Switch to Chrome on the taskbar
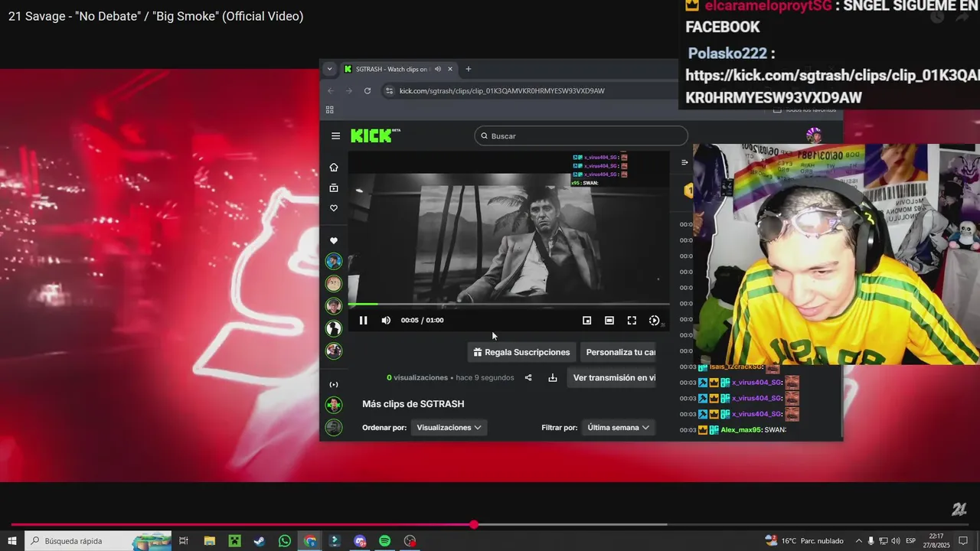980x551 pixels. click(x=310, y=541)
